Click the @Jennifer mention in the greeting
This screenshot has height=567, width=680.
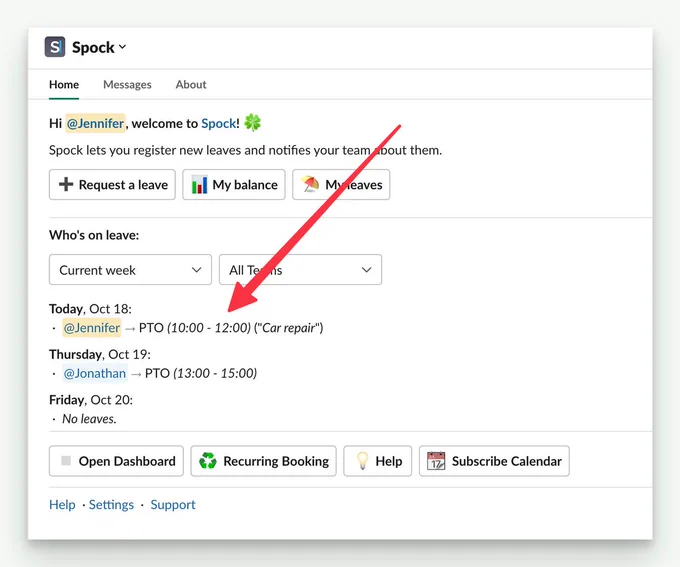click(95, 123)
